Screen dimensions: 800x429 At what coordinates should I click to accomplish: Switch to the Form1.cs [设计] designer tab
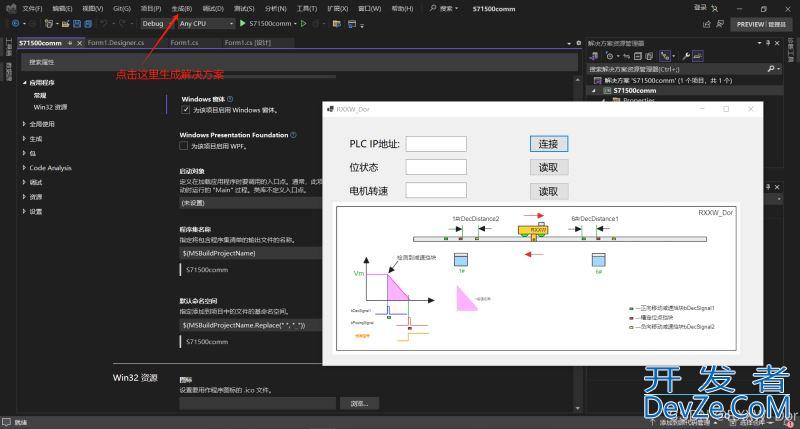[247, 43]
